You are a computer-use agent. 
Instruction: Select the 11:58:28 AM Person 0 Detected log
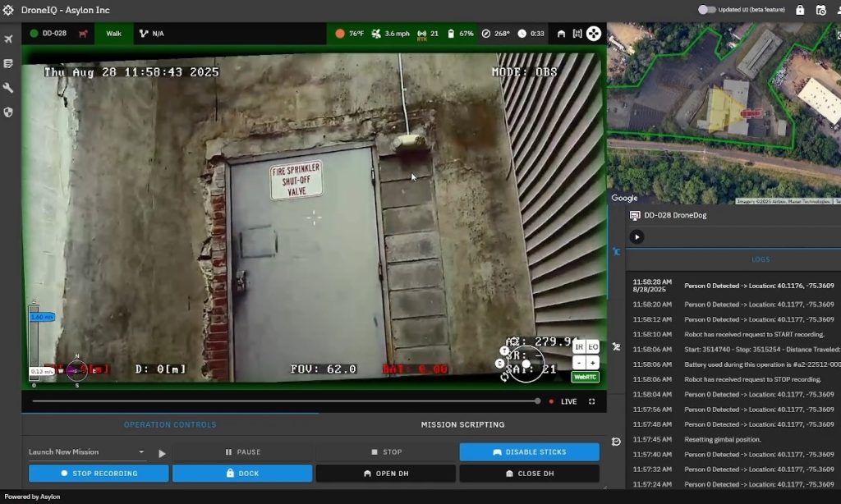pyautogui.click(x=733, y=286)
